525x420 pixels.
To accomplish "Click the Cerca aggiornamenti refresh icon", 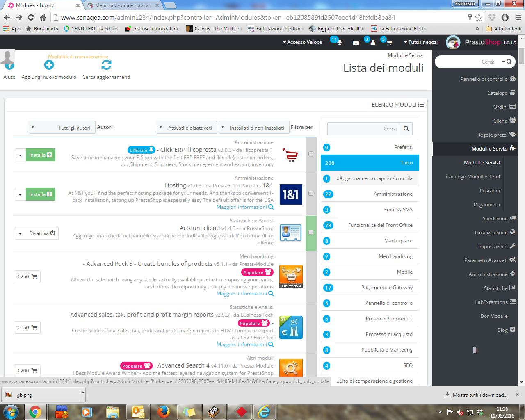I will point(106,65).
